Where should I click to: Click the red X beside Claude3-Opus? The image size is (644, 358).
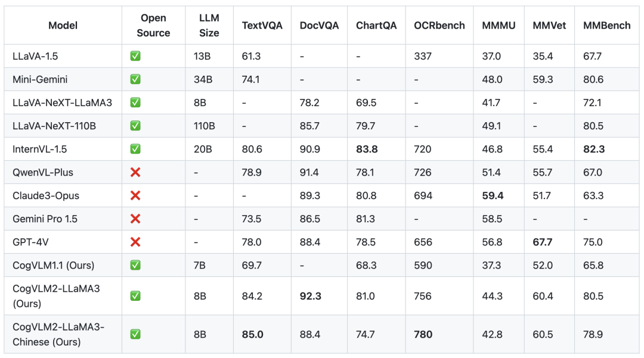point(135,195)
